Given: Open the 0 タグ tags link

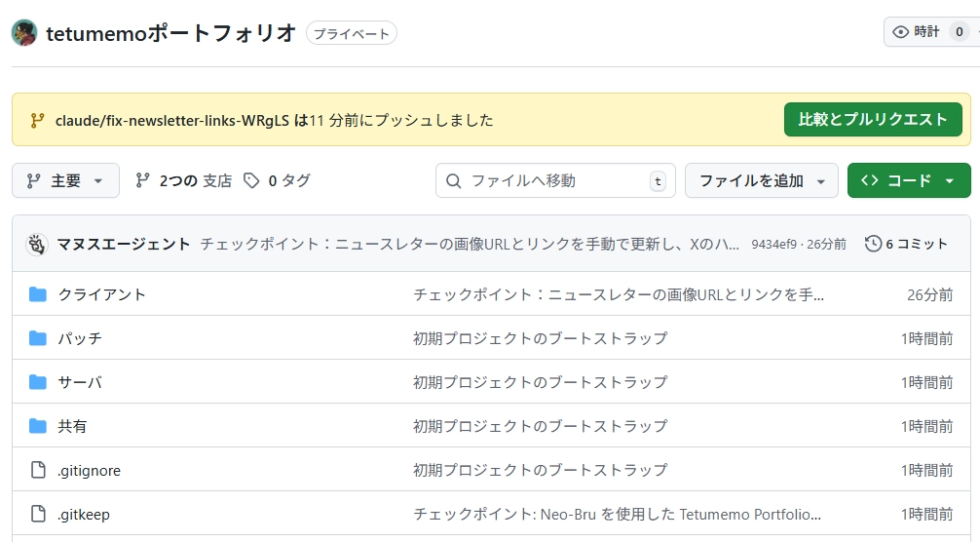Looking at the screenshot, I should click(x=277, y=180).
